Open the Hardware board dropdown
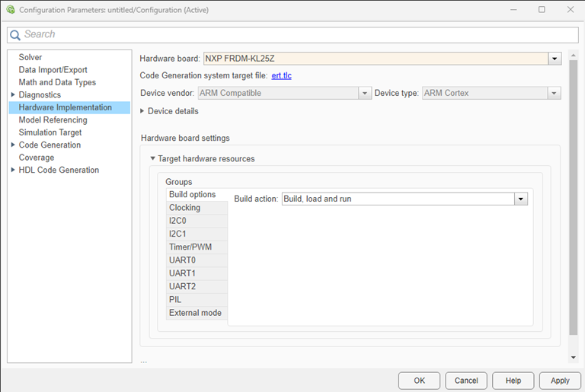 (x=555, y=59)
